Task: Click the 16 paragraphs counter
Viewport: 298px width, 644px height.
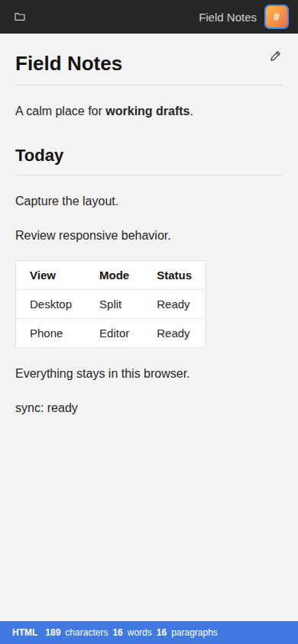Action: [x=187, y=633]
